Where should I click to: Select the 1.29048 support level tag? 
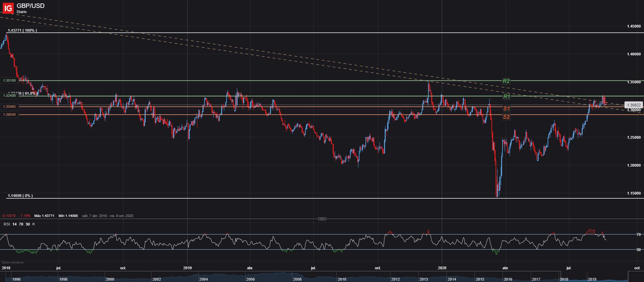click(9, 115)
